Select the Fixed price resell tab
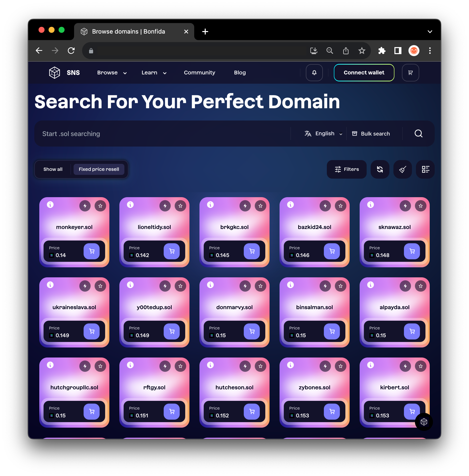This screenshot has height=476, width=469. [x=99, y=169]
